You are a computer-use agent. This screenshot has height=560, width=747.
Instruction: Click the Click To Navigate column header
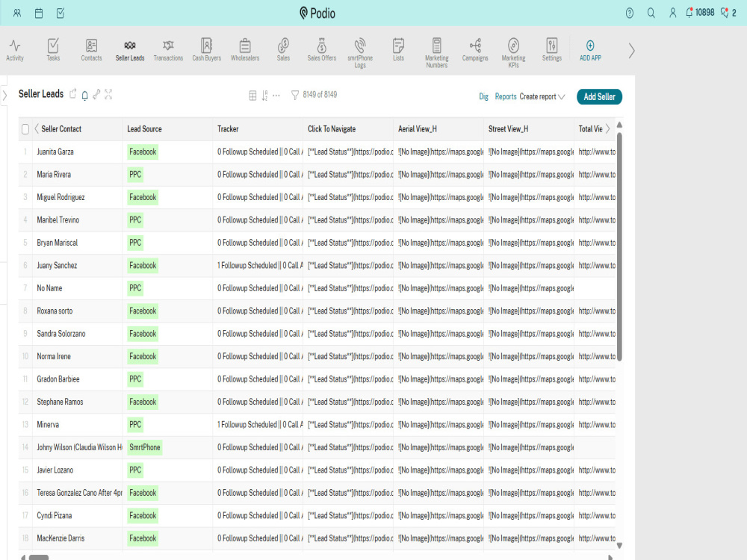click(x=332, y=129)
